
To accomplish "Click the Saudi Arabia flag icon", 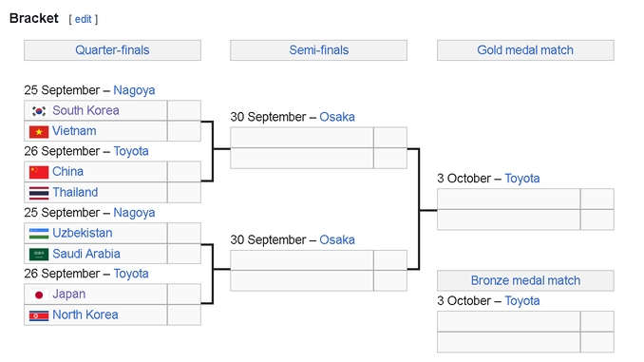I will tap(39, 254).
